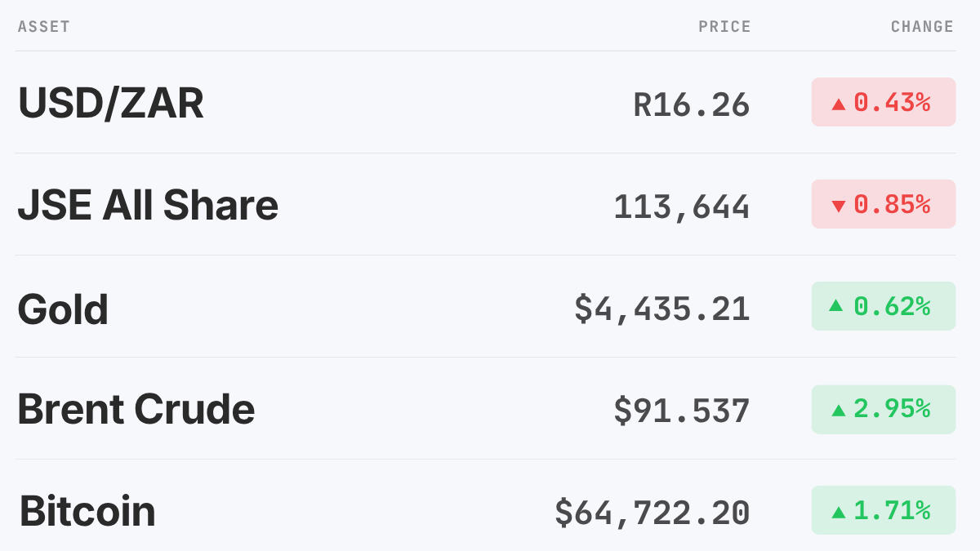Click the $64,722.20 Bitcoin price
Image resolution: width=980 pixels, height=551 pixels.
(x=653, y=513)
